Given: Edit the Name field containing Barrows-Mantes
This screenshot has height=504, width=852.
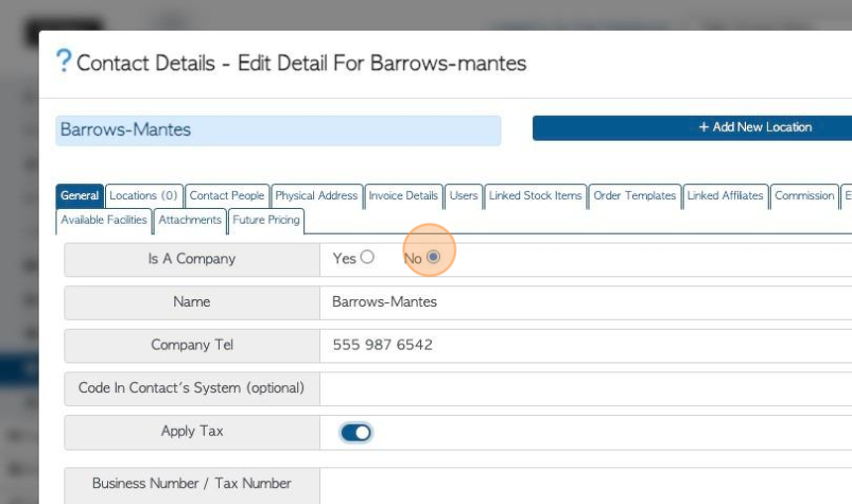Looking at the screenshot, I should pos(586,303).
